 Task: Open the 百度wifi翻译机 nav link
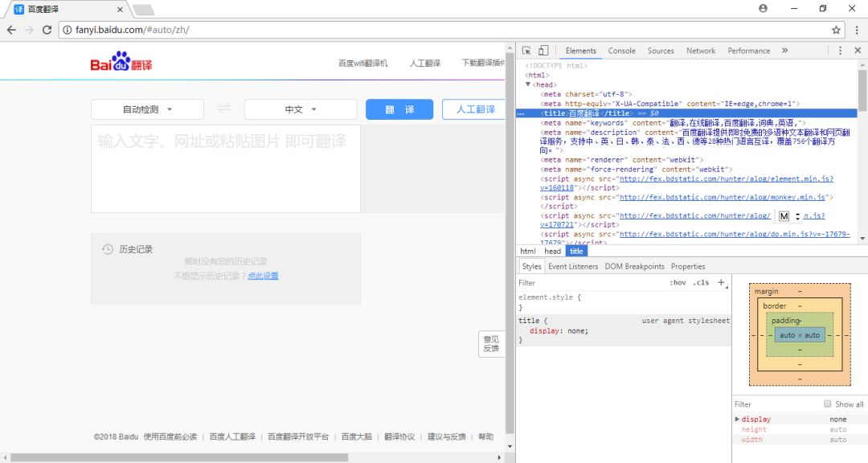(363, 64)
